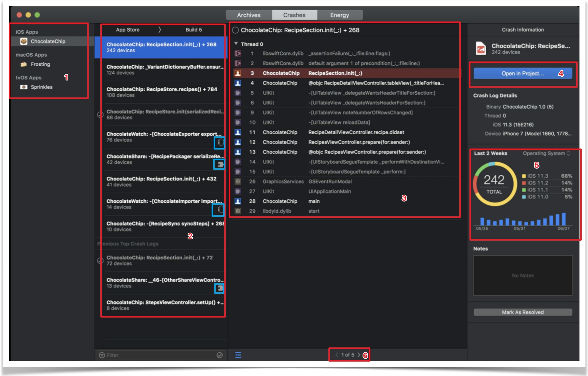Select the Sprinkles tvOS app icon
This screenshot has width=588, height=376.
(x=24, y=87)
